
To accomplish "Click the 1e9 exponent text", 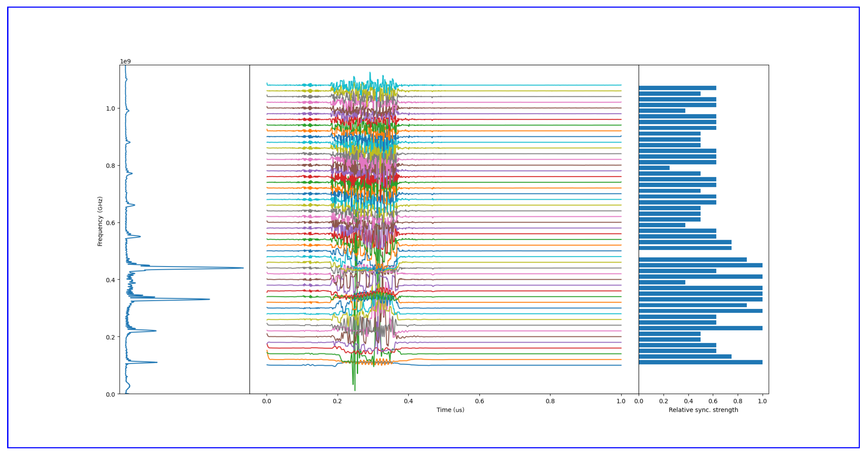I will coord(125,62).
